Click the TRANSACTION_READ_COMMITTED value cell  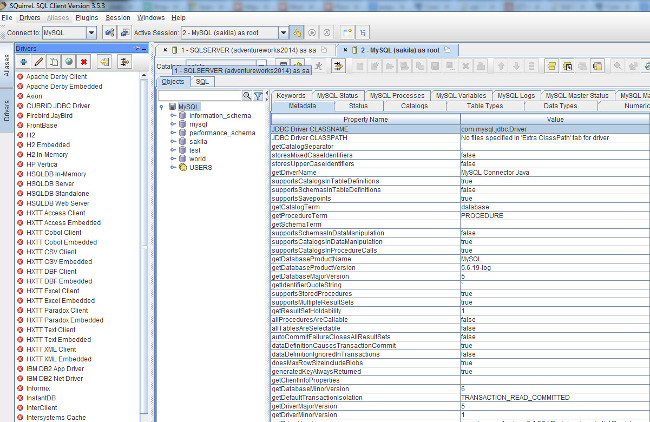[555, 398]
